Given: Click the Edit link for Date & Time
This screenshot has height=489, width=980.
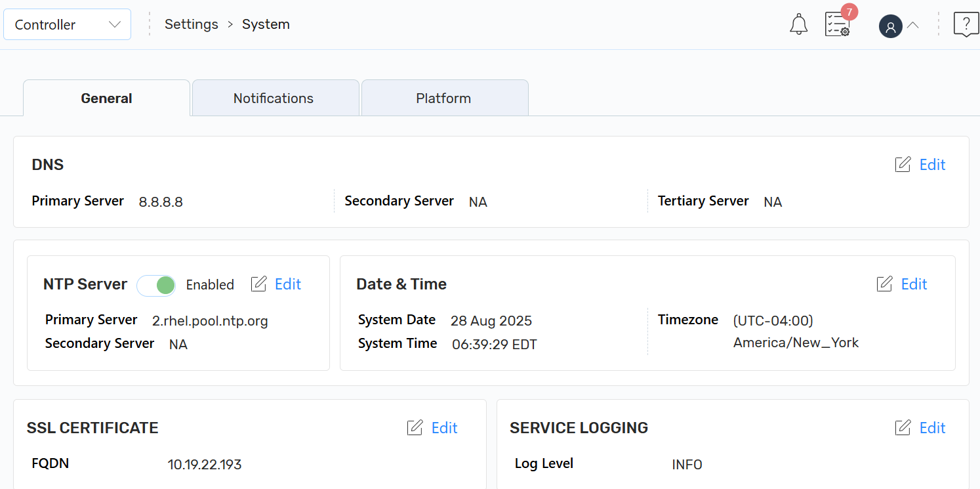Looking at the screenshot, I should point(914,284).
